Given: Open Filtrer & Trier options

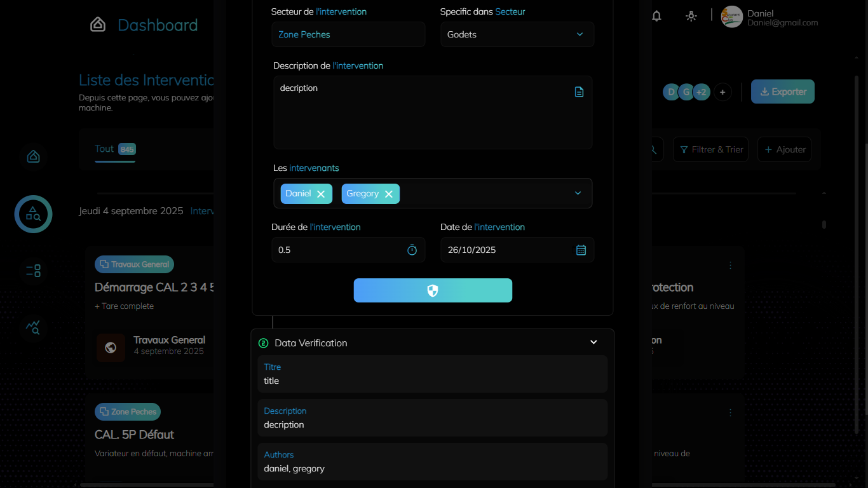Looking at the screenshot, I should pyautogui.click(x=710, y=149).
